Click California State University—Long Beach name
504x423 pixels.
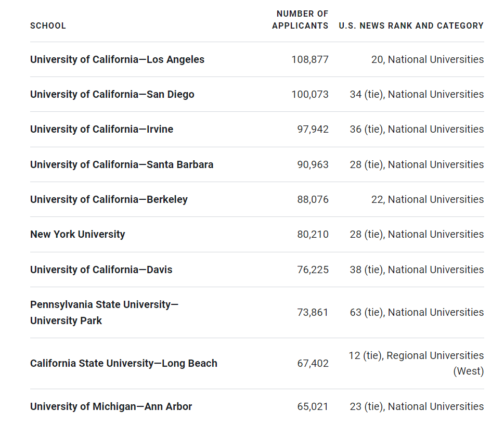point(123,363)
